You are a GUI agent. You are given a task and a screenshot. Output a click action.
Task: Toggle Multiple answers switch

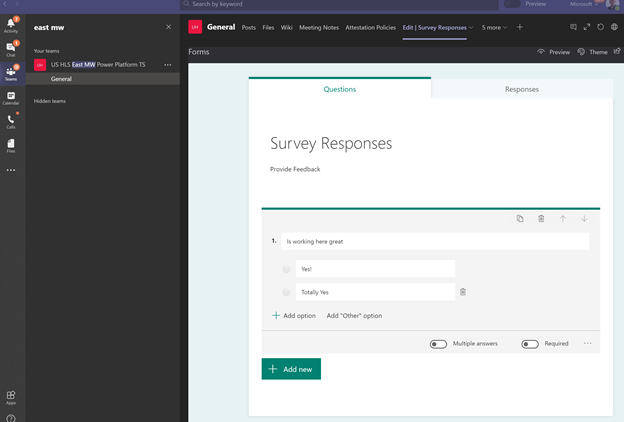coord(438,344)
